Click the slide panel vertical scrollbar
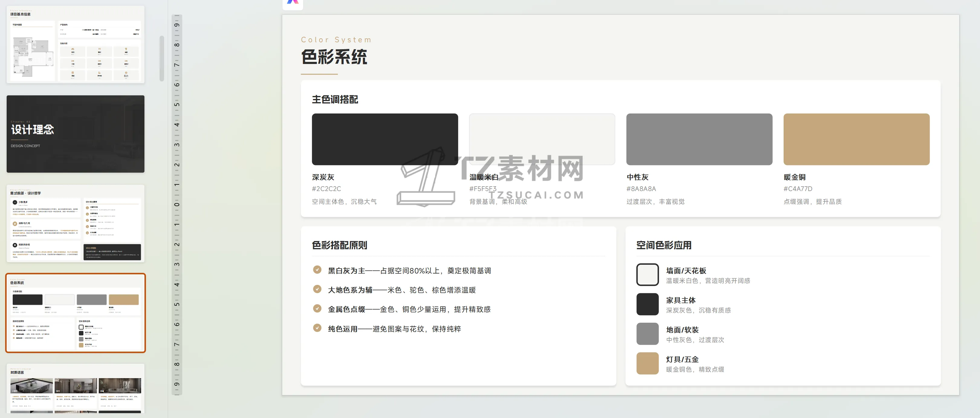The width and height of the screenshot is (980, 418). (162, 59)
